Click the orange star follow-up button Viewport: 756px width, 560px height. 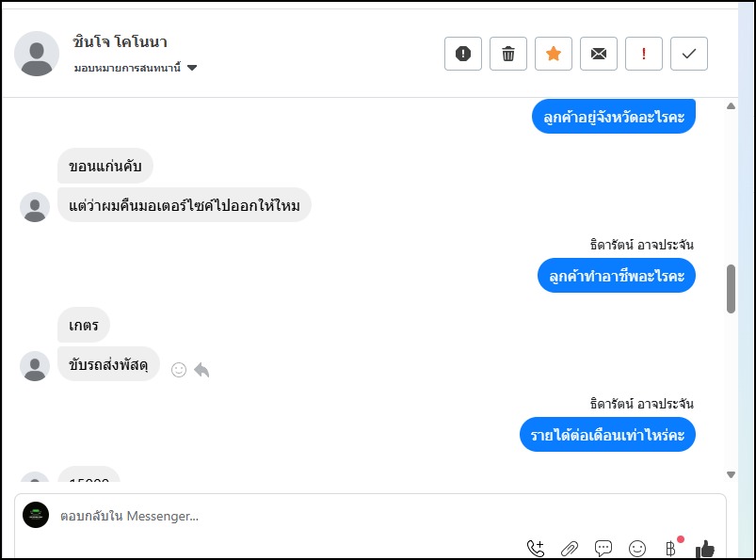(x=554, y=54)
